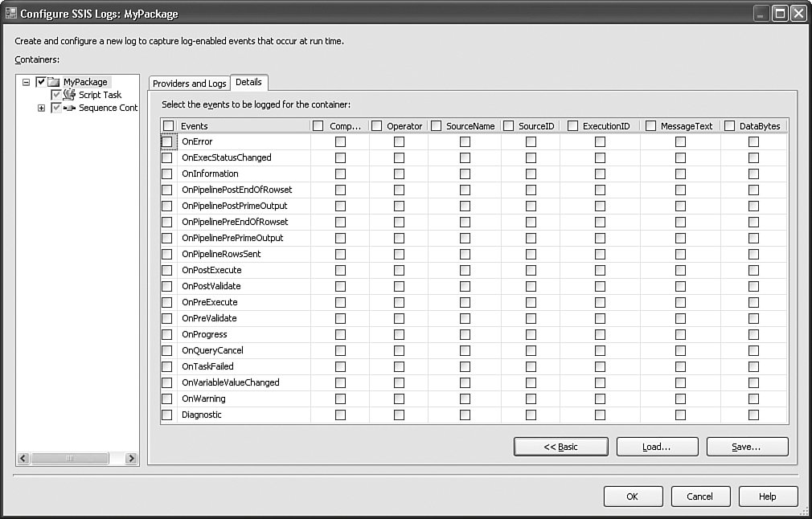Select the Details tab
The width and height of the screenshot is (812, 519).
click(248, 82)
